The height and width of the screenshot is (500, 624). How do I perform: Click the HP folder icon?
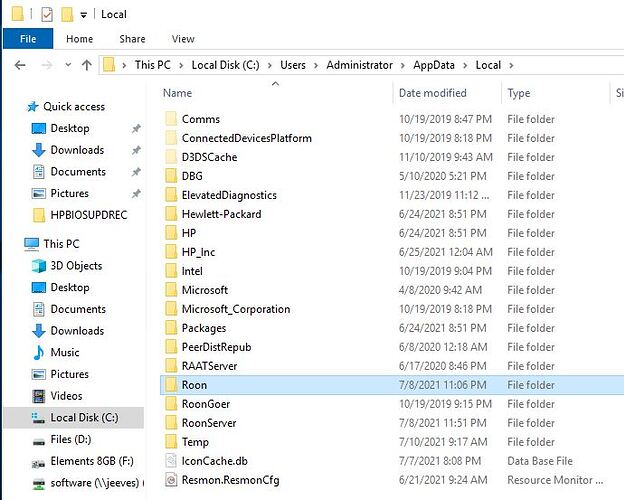click(x=171, y=232)
